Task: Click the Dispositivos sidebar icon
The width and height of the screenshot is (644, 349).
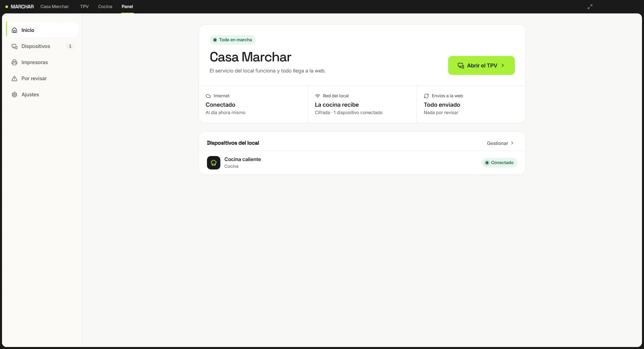Action: tap(14, 46)
